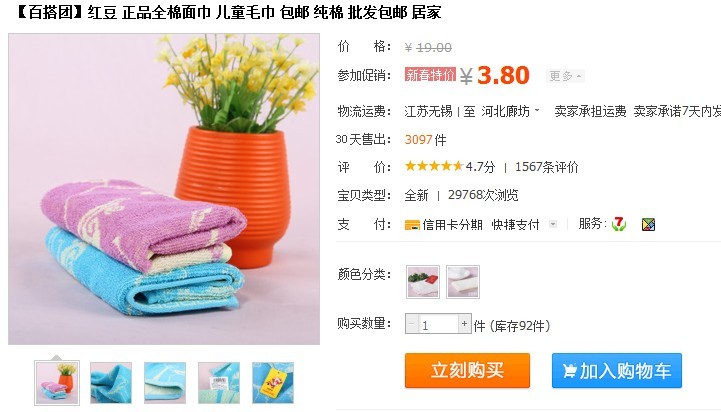This screenshot has height=412, width=721.
Task: Expand the payment methods dropdown arrow
Action: click(x=553, y=224)
